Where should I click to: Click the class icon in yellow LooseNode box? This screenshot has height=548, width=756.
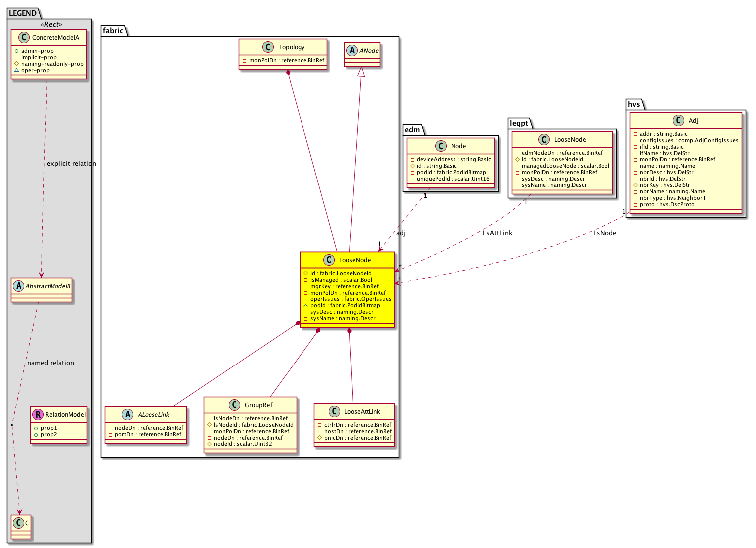click(329, 260)
